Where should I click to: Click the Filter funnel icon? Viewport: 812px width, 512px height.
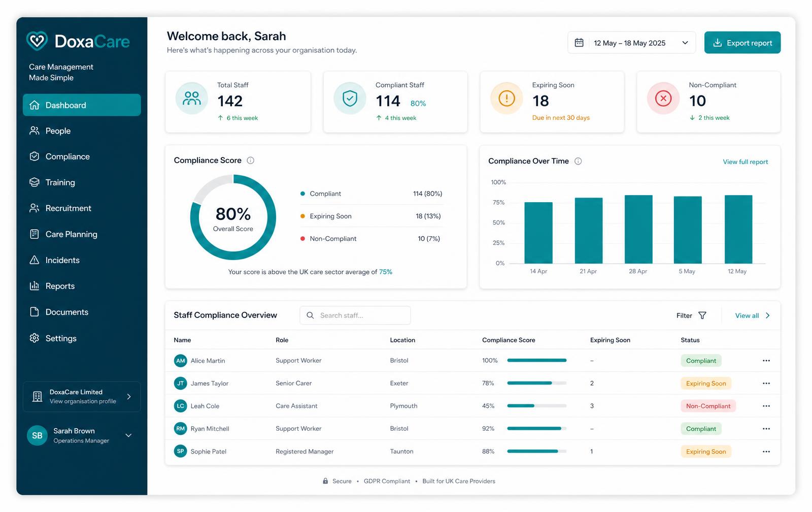[702, 315]
